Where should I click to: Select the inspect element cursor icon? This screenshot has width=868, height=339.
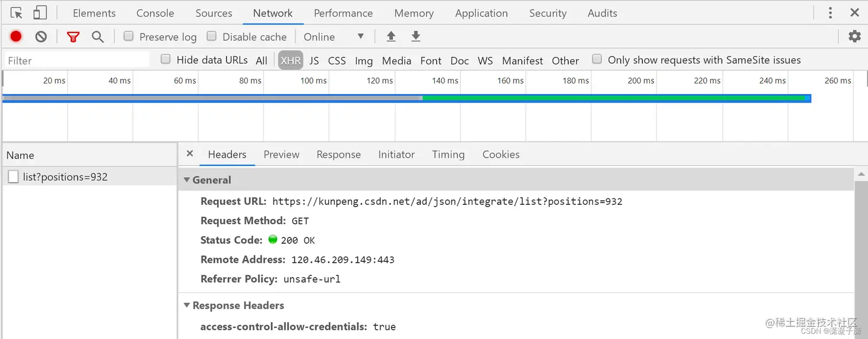click(x=15, y=11)
